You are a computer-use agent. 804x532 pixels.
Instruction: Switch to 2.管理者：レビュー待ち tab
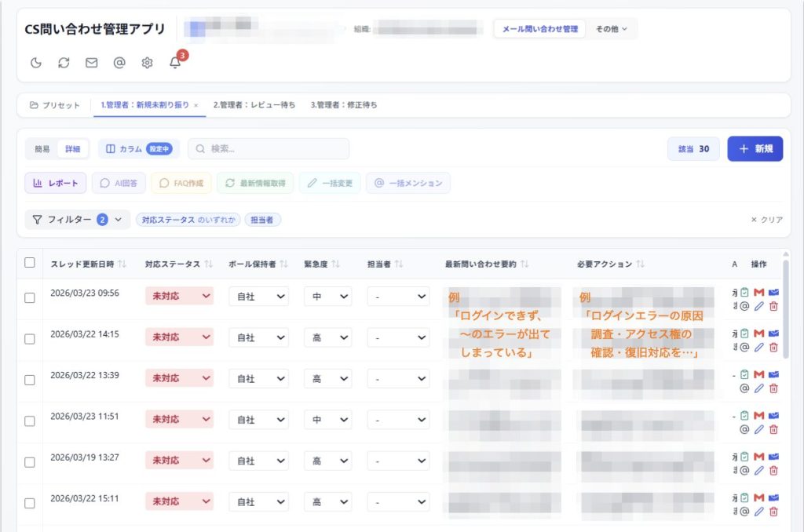(x=254, y=105)
